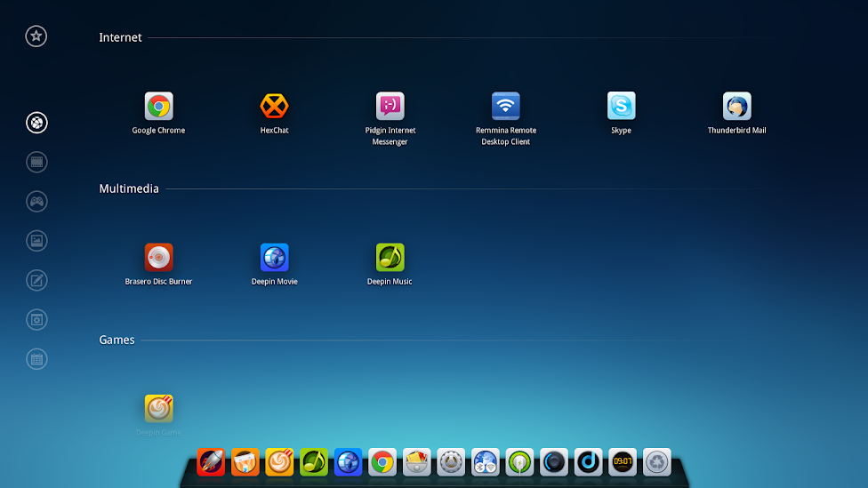Screen dimensions: 868x488
Task: Click the power battery icon in dock
Action: [519, 462]
